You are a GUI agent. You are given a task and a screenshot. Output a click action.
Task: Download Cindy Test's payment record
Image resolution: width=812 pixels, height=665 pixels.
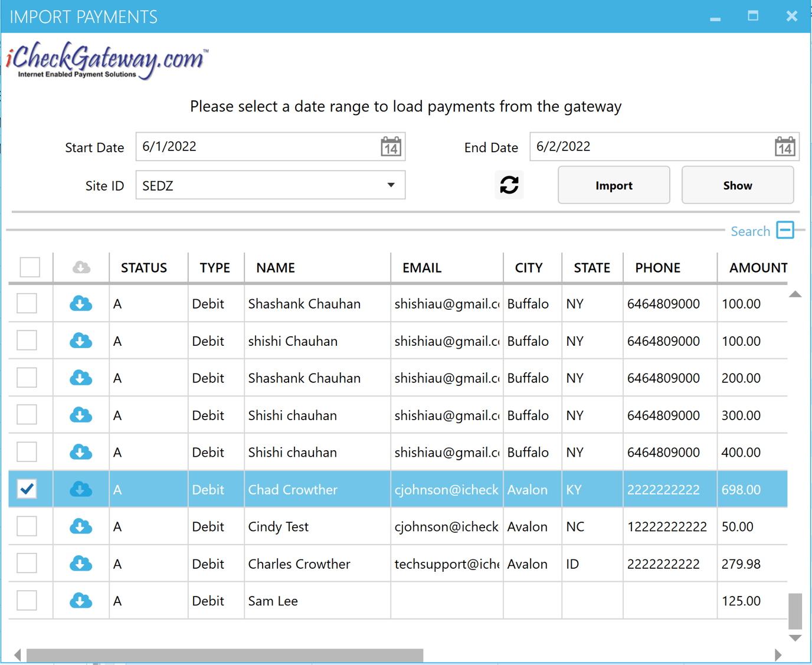pos(81,526)
